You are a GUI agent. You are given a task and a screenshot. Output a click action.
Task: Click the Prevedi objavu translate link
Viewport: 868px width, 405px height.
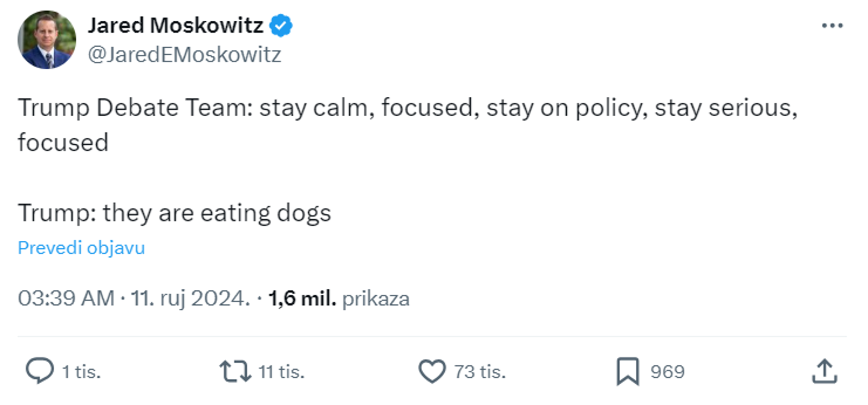(81, 248)
